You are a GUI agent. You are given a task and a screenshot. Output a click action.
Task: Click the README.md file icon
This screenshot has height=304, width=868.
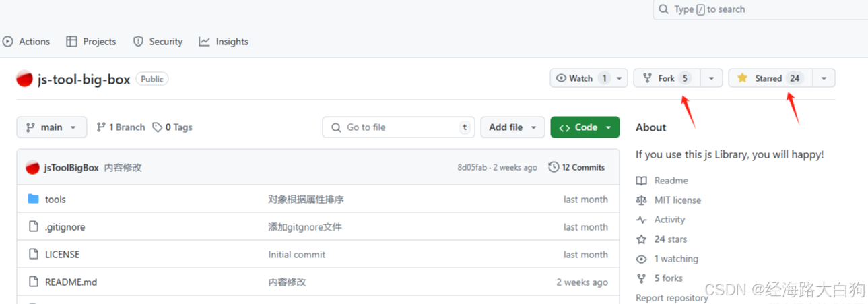34,282
